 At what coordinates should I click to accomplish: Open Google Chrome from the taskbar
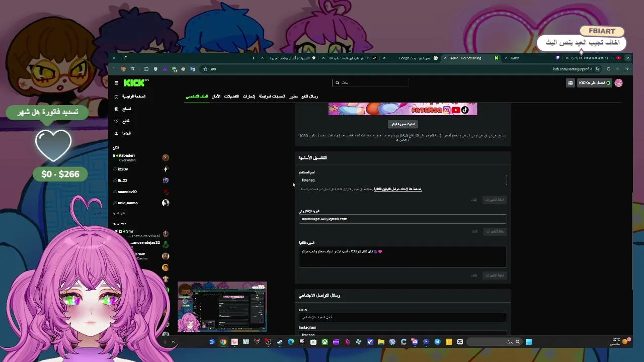[223, 342]
